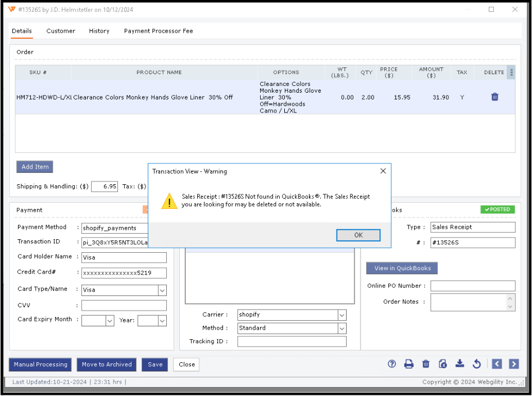Click the View in QuickBooks button

tap(402, 268)
